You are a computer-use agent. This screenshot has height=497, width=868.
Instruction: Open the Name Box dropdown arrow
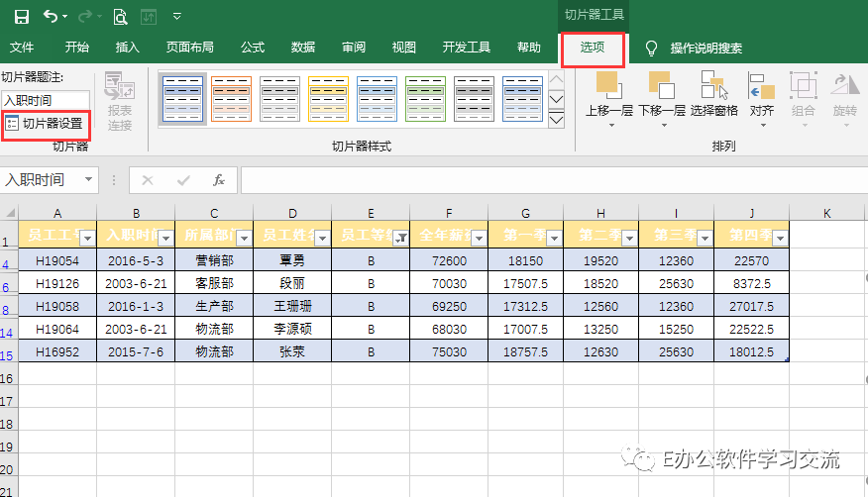pyautogui.click(x=88, y=179)
